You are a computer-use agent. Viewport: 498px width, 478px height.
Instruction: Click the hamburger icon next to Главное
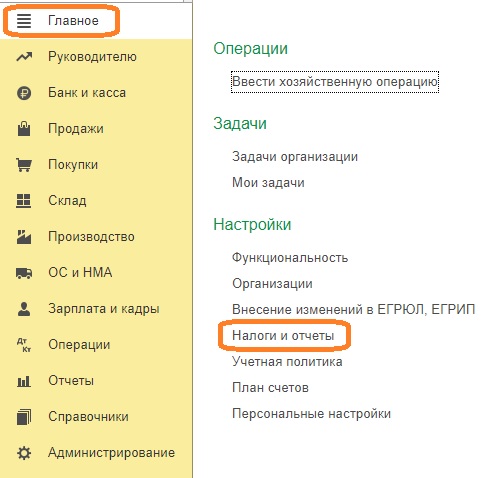pos(24,21)
